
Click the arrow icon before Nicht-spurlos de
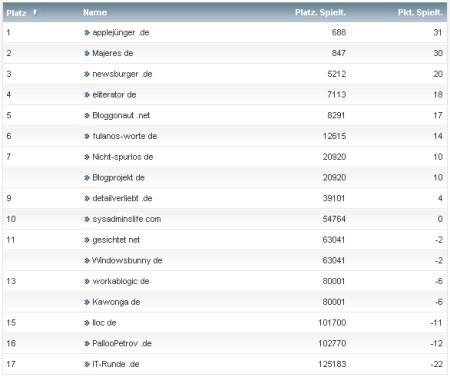click(x=87, y=157)
